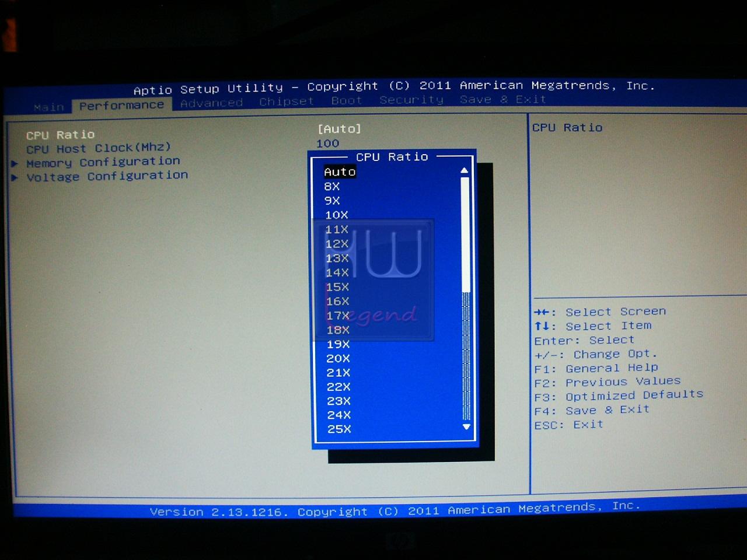Click the ratio list scroll-up arrow
Viewport: 747px width, 560px height.
tap(465, 170)
